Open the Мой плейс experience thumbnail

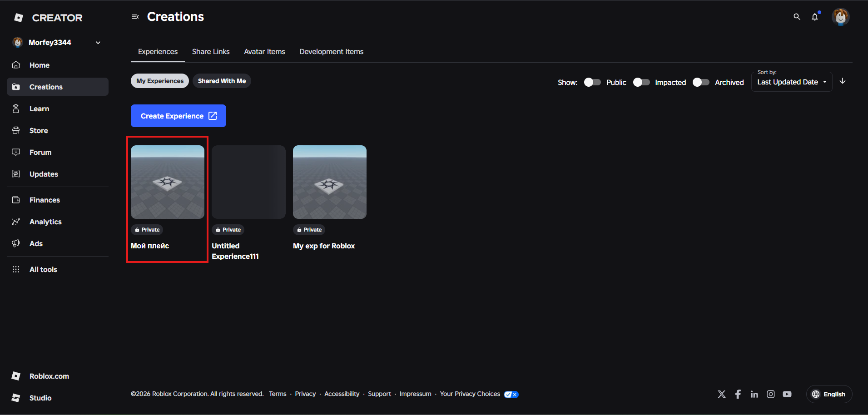click(168, 182)
